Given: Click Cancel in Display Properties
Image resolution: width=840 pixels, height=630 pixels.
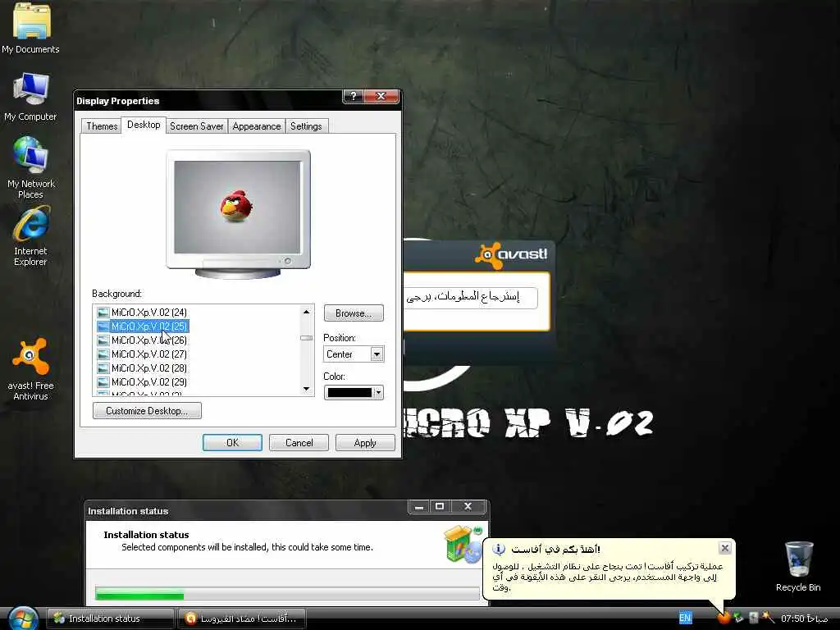Looking at the screenshot, I should pyautogui.click(x=299, y=442).
